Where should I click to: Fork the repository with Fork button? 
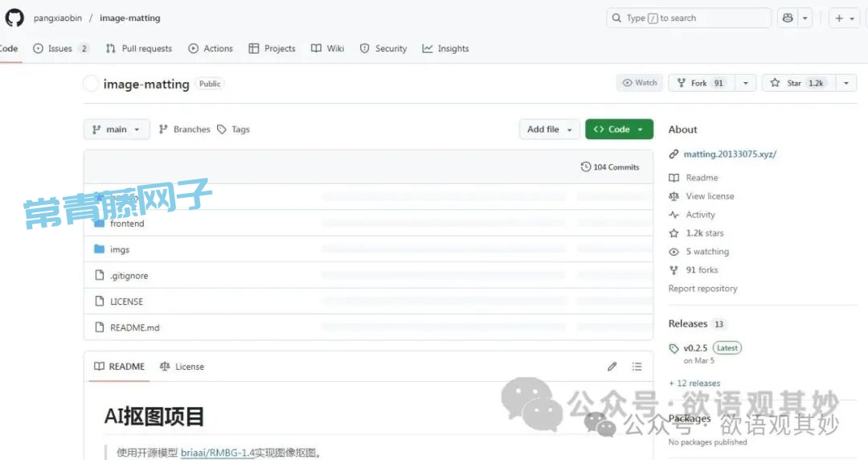[x=702, y=83]
